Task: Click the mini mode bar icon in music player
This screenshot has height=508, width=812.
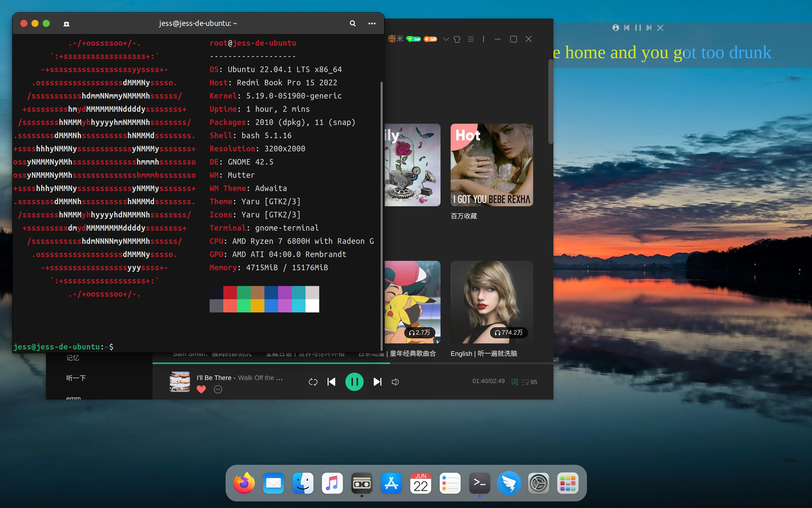Action: coord(483,39)
